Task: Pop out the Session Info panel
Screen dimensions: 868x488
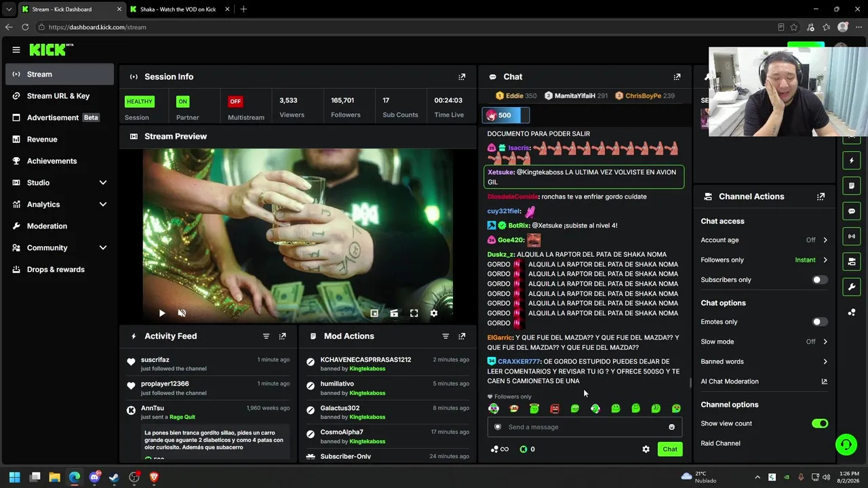Action: [462, 77]
